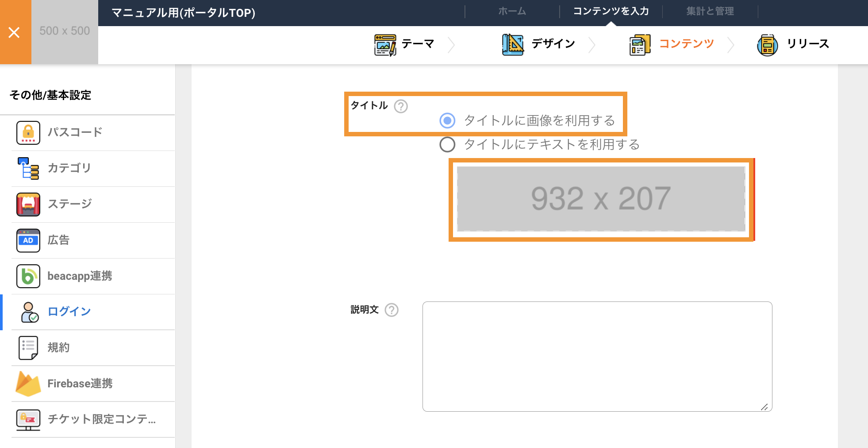
Task: Click the テーマ step icon
Action: coord(385,45)
